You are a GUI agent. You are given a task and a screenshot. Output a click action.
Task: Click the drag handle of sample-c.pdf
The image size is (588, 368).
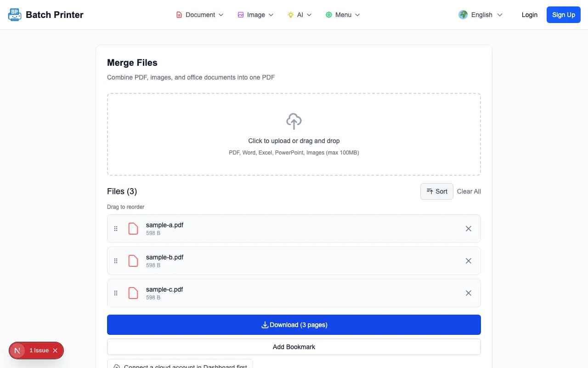116,293
